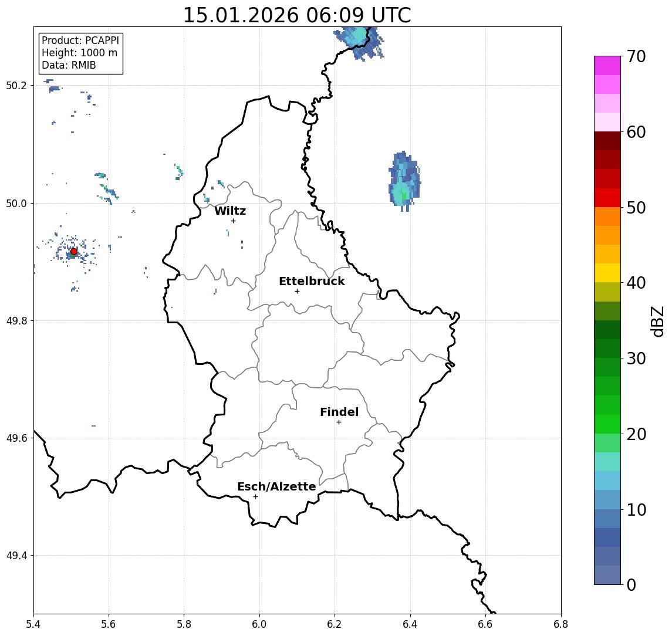
Task: Click the title '15.01.2026 06:09 UTC'
Action: tap(297, 15)
